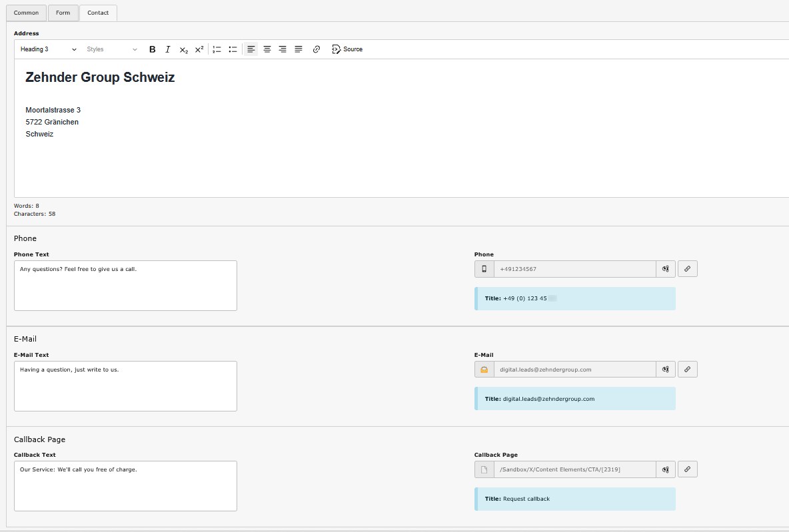Justify the address text

tap(299, 49)
